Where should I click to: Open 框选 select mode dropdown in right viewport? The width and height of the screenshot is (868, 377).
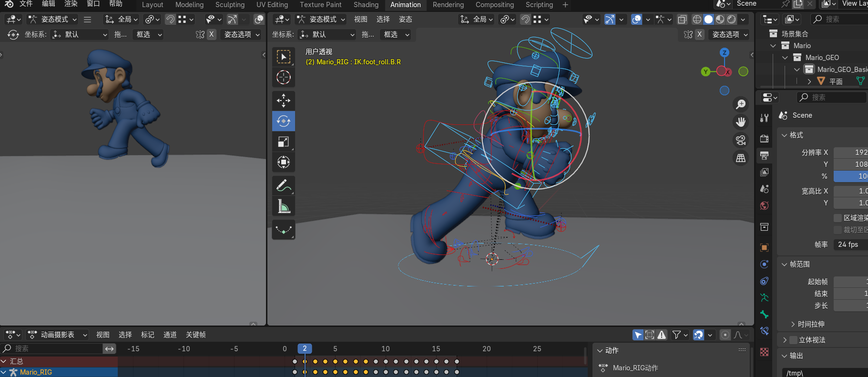(396, 34)
